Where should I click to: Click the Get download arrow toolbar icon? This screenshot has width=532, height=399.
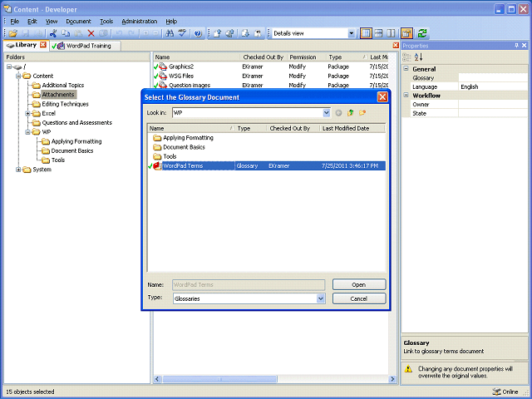(x=245, y=33)
